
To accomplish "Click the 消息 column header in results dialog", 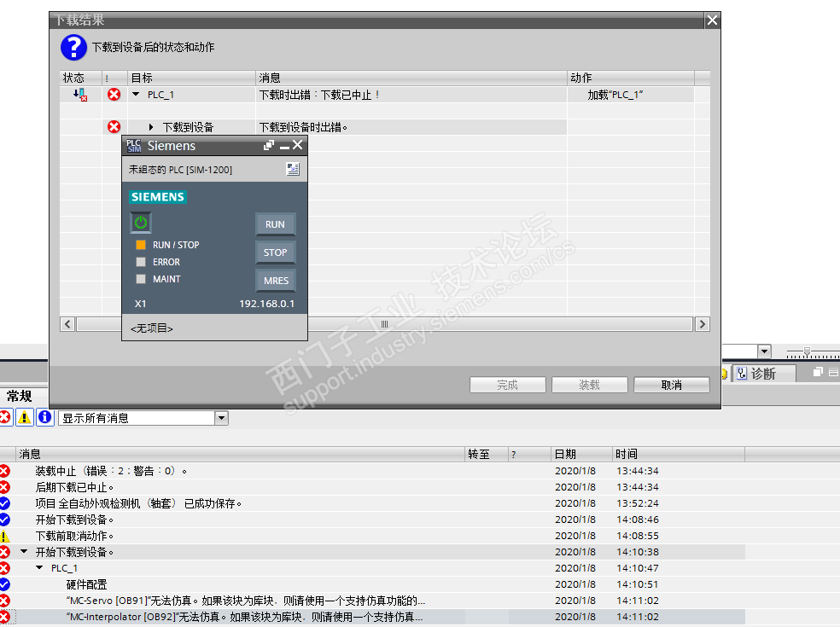I will (x=411, y=78).
